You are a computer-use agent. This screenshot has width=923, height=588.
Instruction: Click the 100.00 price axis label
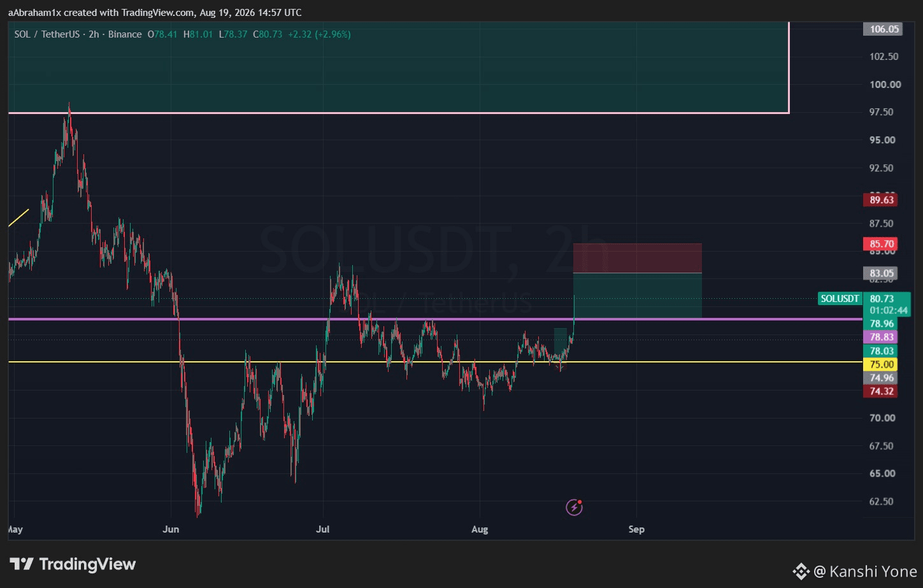(x=885, y=84)
